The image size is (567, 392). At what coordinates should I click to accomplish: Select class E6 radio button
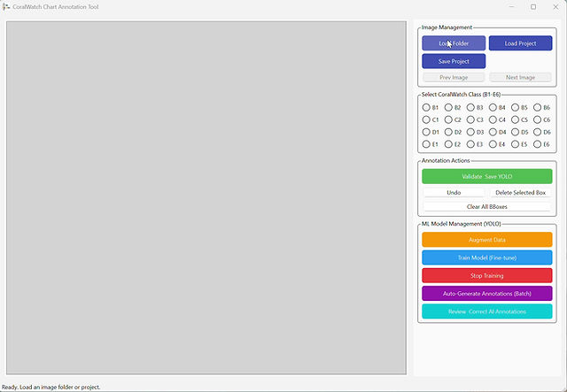(x=538, y=144)
